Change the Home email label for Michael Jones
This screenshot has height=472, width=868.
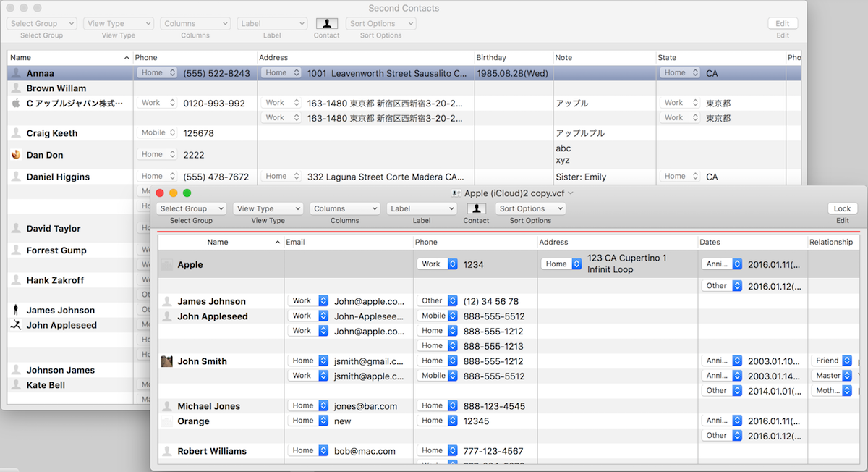[308, 405]
